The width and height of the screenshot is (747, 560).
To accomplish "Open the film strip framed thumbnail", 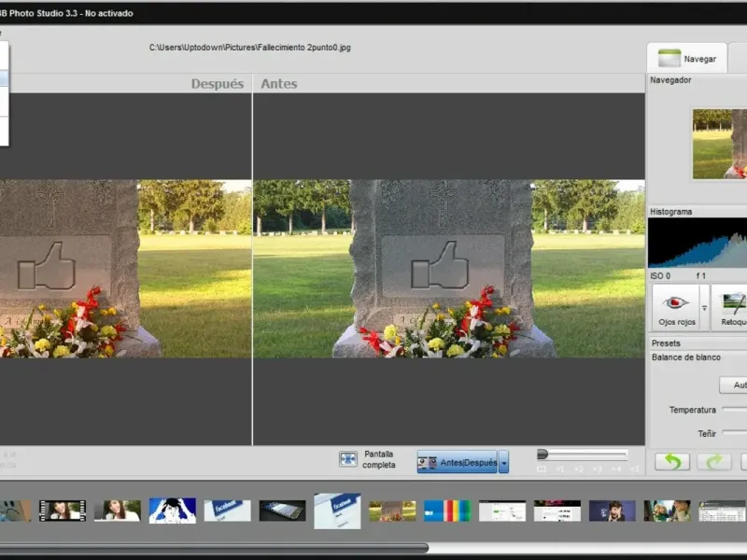I will tap(62, 511).
